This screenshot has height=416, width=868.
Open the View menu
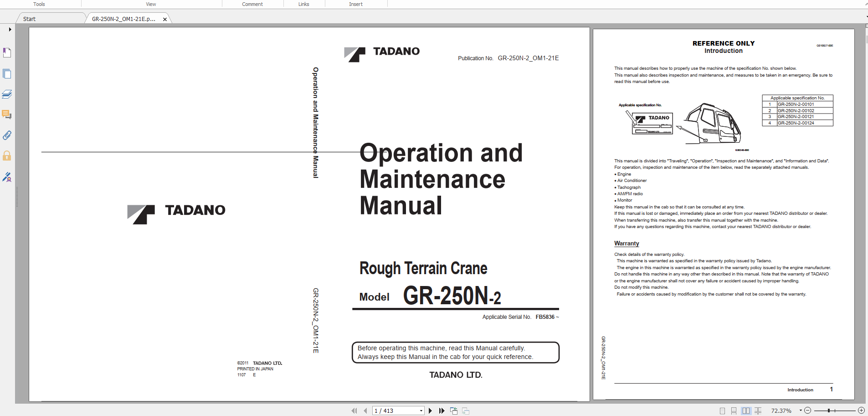pos(151,4)
